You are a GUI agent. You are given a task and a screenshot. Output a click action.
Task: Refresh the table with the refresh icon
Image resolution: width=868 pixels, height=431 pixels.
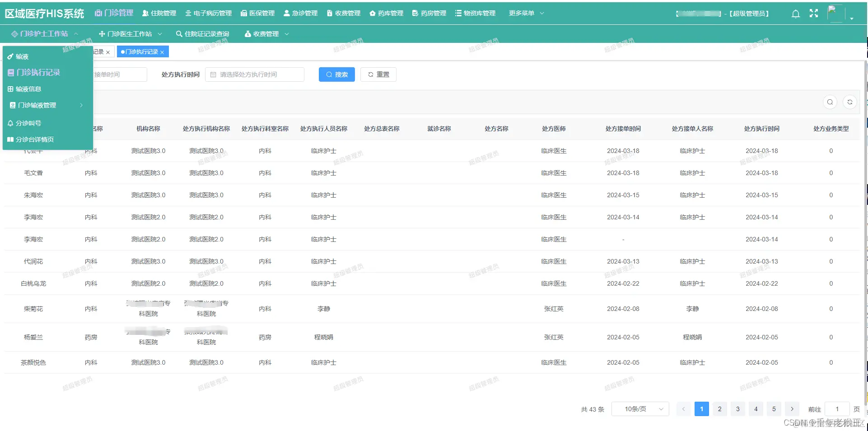pos(850,102)
